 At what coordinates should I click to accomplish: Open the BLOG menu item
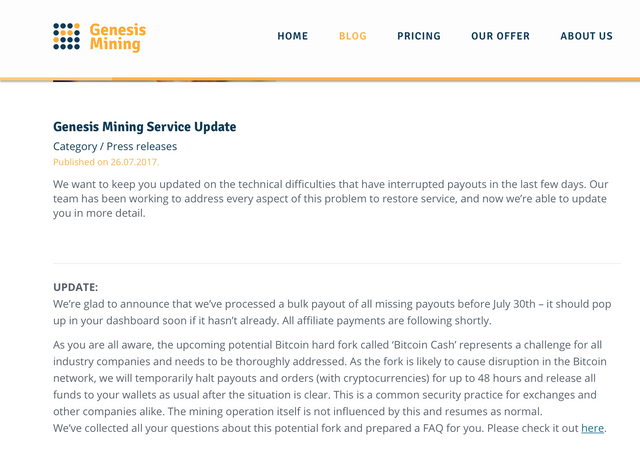(x=353, y=36)
